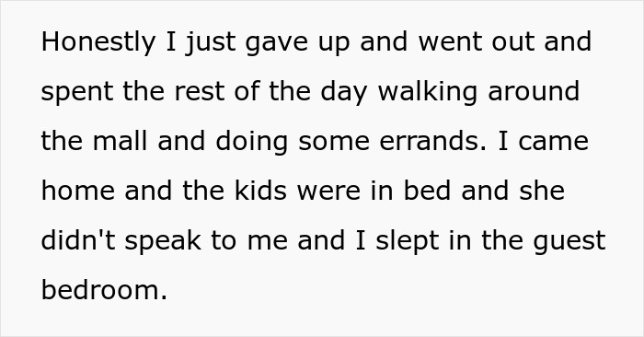This screenshot has height=337, width=644.
Task: Click the word "gave" in first line
Action: (x=276, y=44)
